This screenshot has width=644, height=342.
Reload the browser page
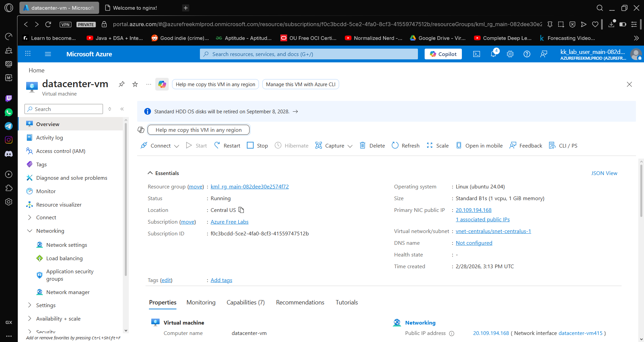tap(48, 24)
